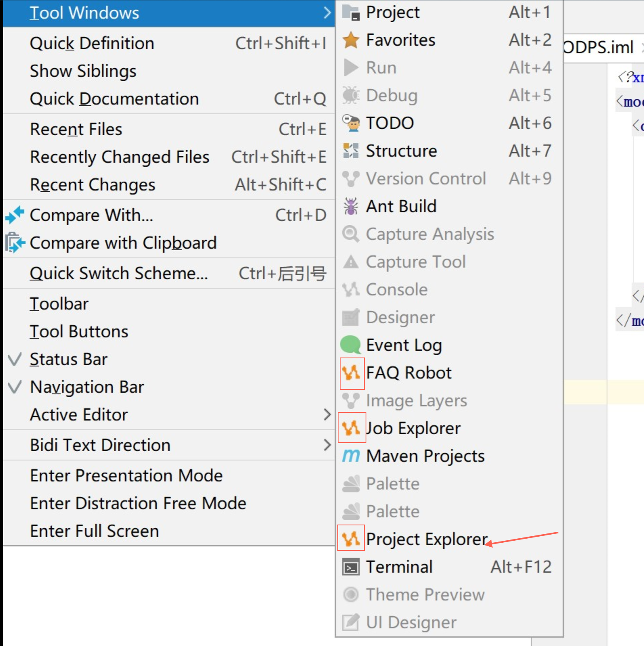Viewport: 644px width, 646px height.
Task: Open Recent Files
Action: click(169, 130)
